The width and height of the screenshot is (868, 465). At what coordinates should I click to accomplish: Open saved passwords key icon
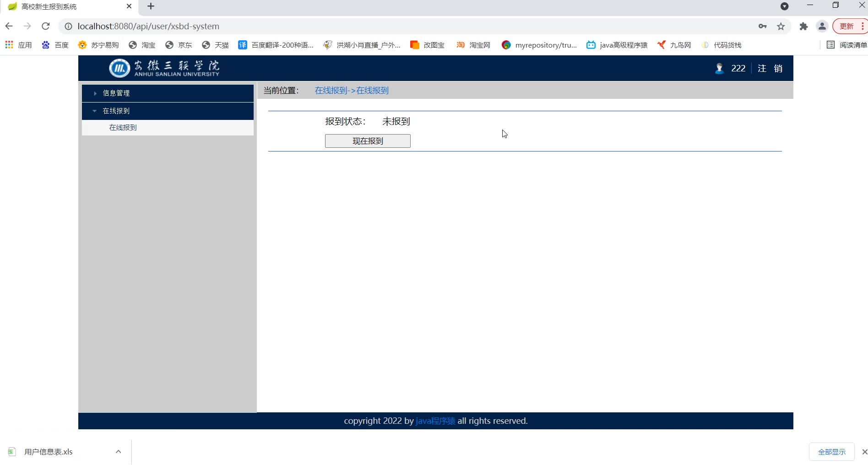[763, 27]
